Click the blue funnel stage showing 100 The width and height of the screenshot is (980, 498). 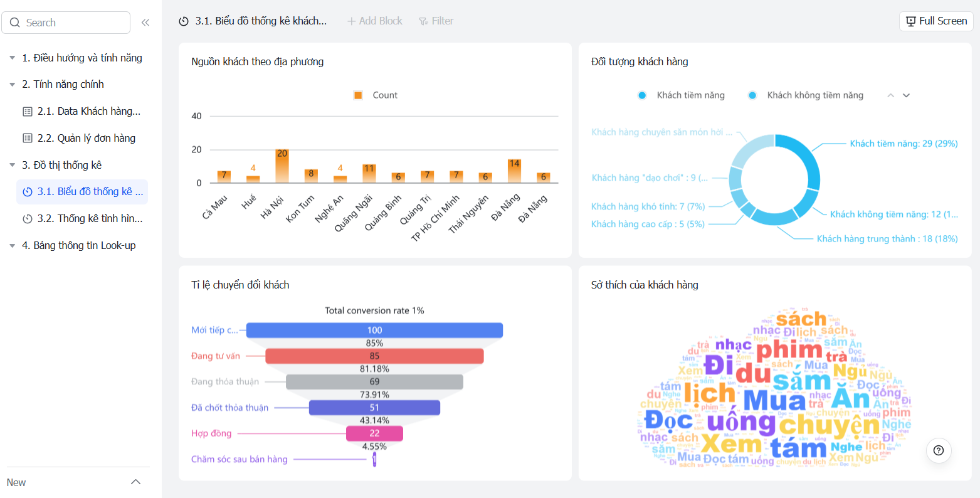pyautogui.click(x=374, y=331)
